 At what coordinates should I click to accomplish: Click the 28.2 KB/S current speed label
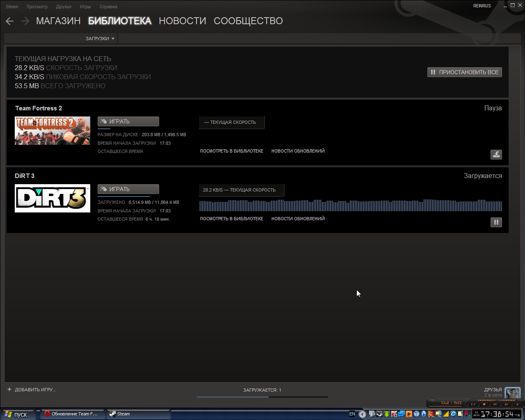tap(241, 190)
